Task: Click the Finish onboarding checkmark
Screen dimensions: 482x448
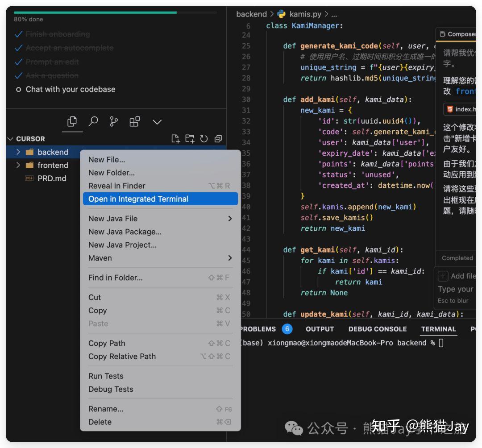Action: (x=19, y=34)
